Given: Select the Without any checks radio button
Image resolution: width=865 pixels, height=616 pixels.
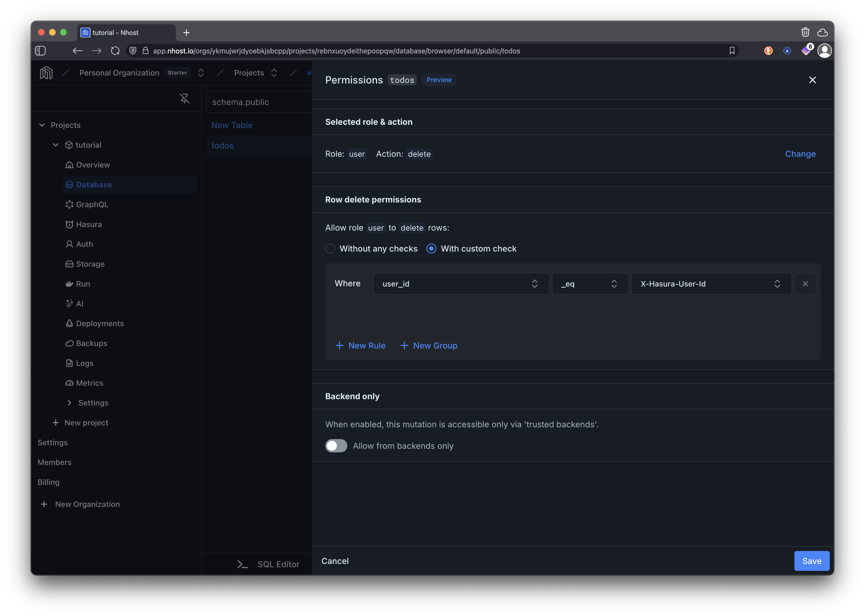Looking at the screenshot, I should tap(330, 248).
